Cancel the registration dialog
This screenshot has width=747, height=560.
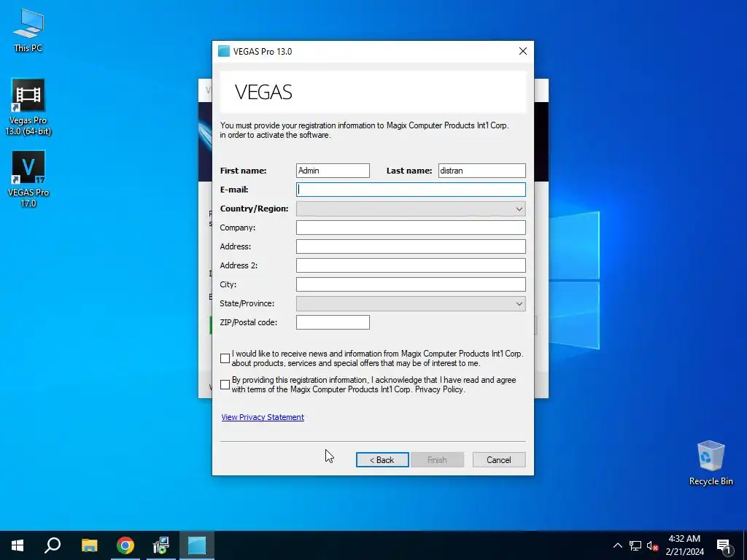(499, 460)
